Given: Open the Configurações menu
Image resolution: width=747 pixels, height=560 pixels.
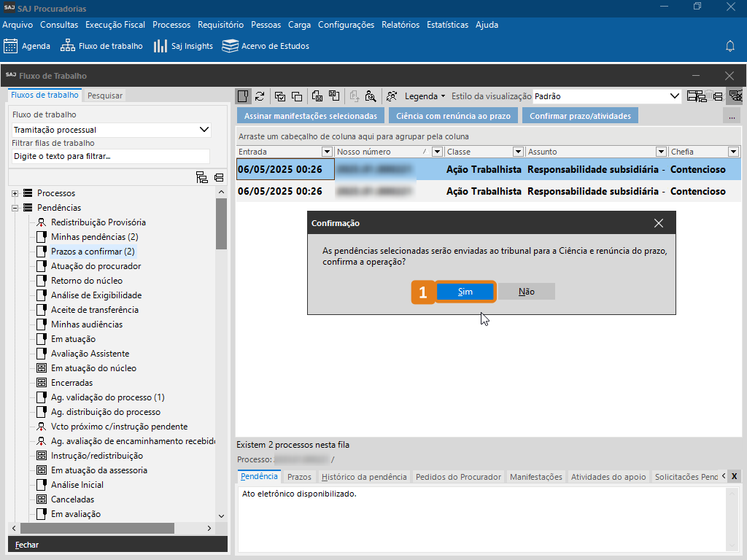Looking at the screenshot, I should click(x=346, y=25).
